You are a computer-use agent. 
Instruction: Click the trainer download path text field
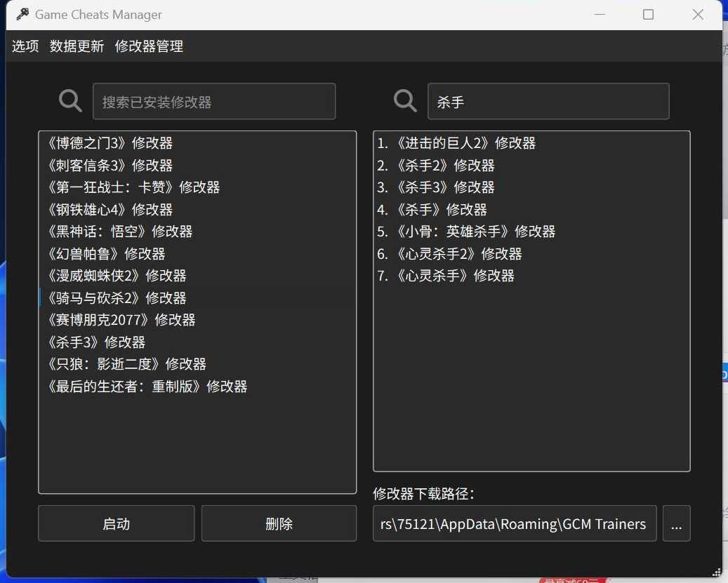click(x=515, y=523)
